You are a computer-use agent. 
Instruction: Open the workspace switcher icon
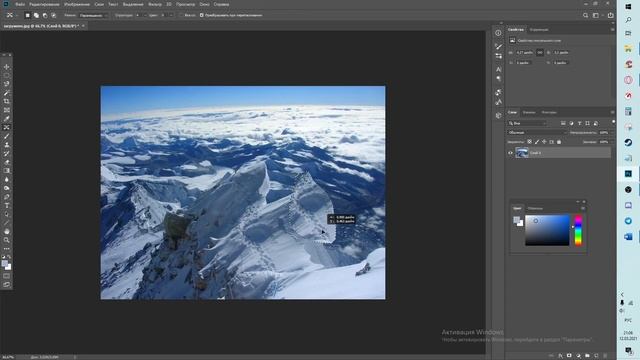pyautogui.click(x=596, y=16)
